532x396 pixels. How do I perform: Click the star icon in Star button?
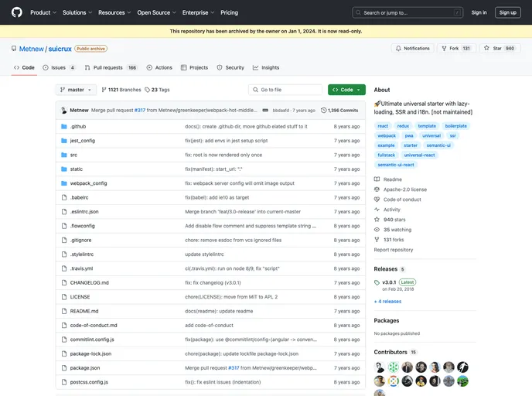[486, 48]
